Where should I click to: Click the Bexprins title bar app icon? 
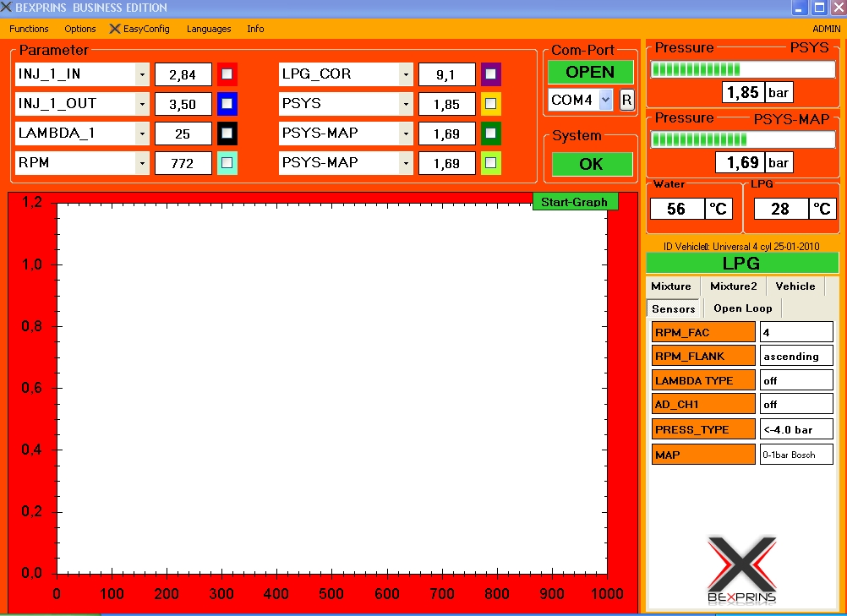click(7, 8)
